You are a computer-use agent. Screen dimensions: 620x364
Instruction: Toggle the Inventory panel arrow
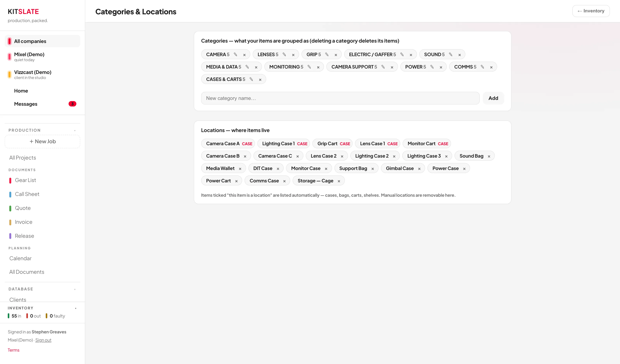[76, 308]
